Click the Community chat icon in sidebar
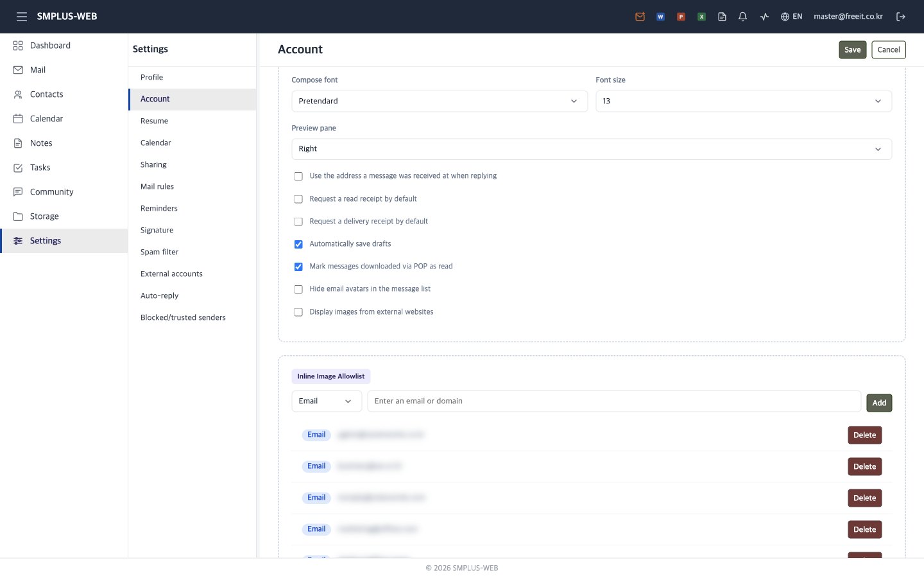 18,192
